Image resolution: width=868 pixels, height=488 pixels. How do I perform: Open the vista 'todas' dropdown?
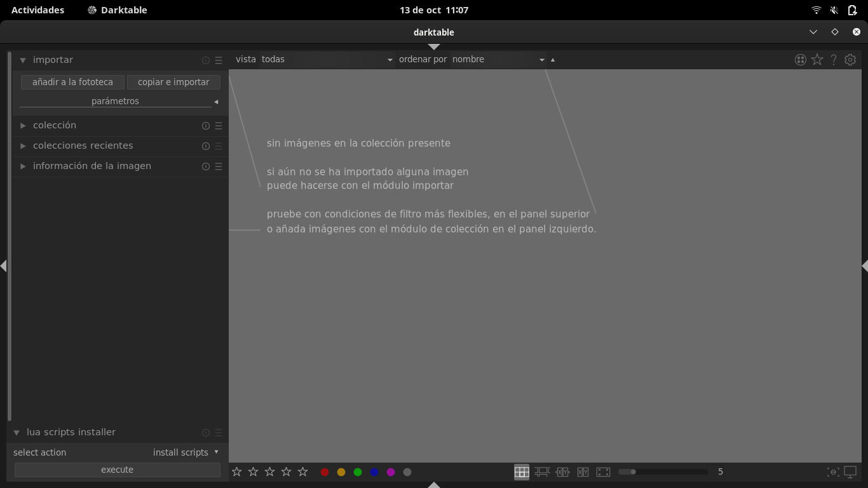tap(327, 59)
